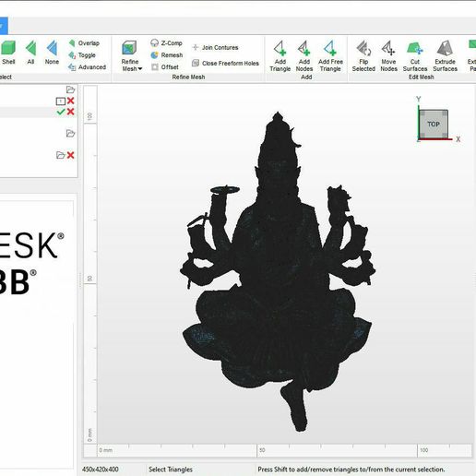The height and width of the screenshot is (476, 476).
Task: Click the open-folder icon above the box icon
Action: (x=71, y=89)
